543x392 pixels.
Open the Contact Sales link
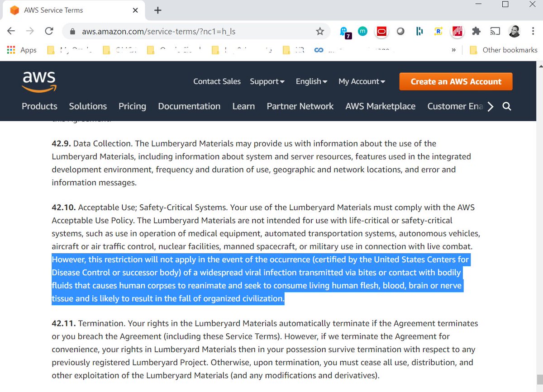(217, 81)
